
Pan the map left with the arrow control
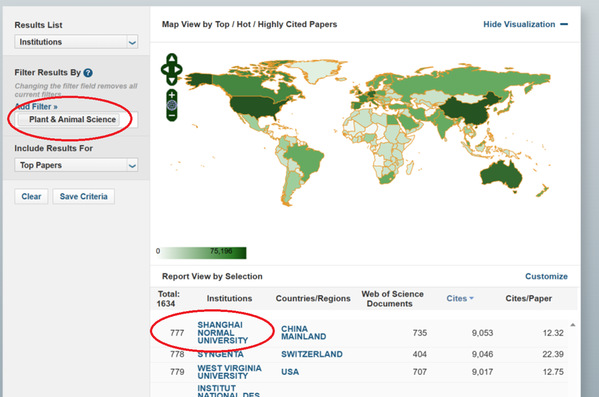tap(165, 70)
